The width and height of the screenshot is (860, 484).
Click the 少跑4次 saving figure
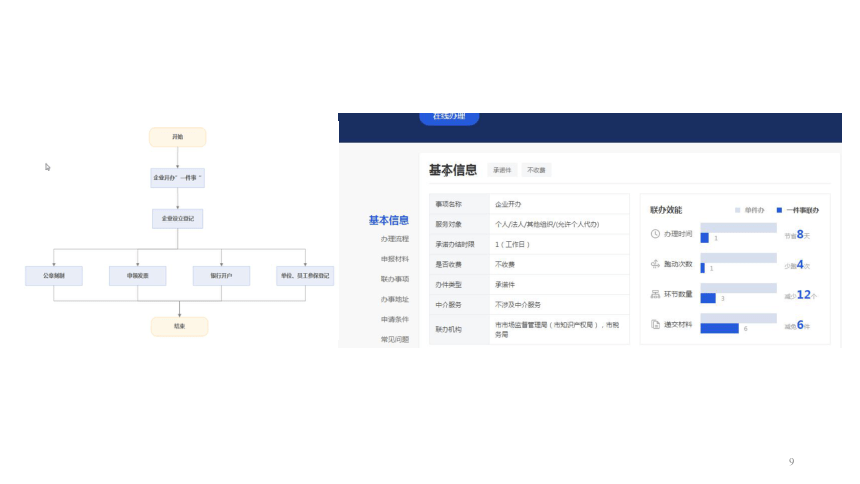(797, 265)
